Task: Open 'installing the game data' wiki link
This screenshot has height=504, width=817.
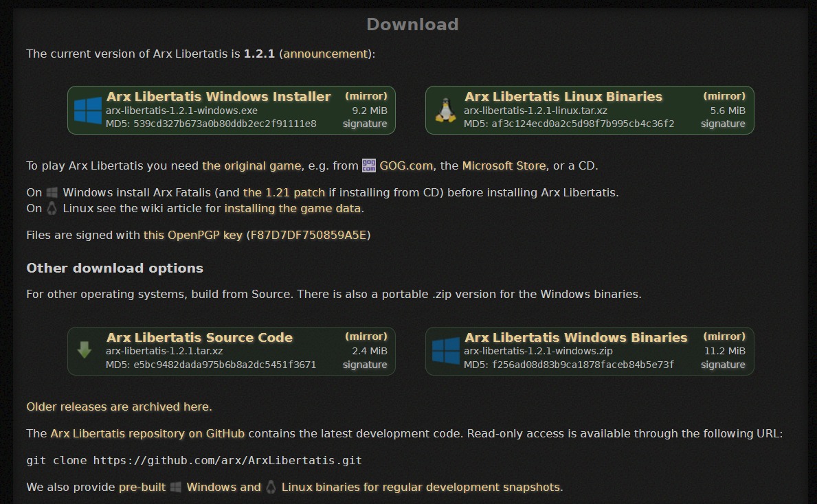Action: [292, 209]
